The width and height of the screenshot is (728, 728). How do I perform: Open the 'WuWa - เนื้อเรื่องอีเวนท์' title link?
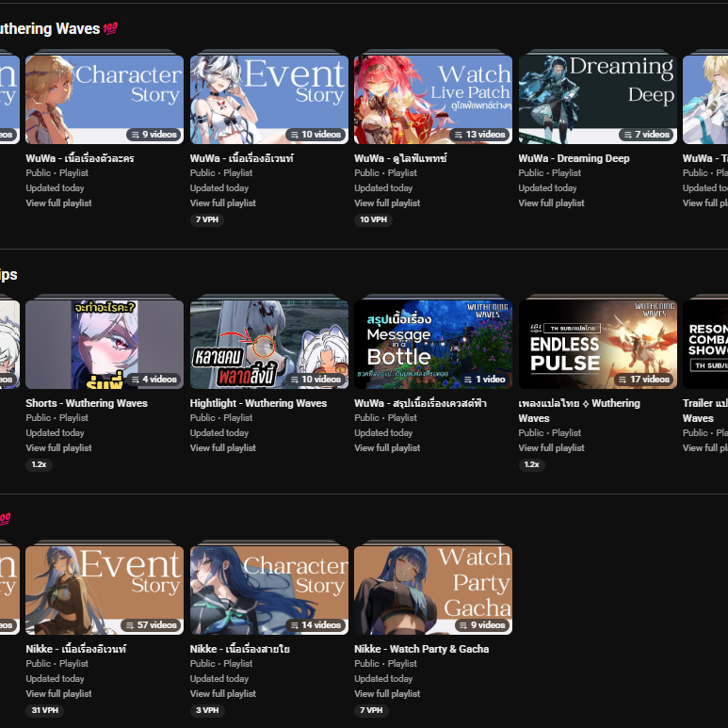(241, 158)
